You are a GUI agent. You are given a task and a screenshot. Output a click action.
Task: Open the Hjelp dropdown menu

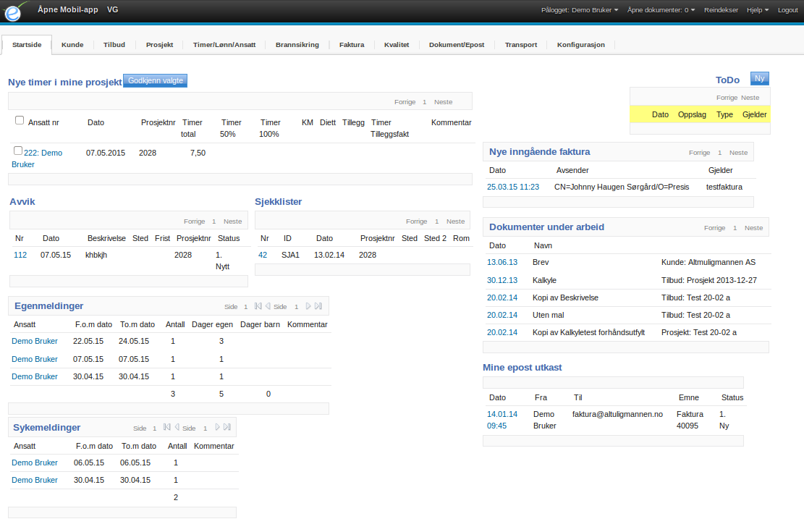coord(758,10)
